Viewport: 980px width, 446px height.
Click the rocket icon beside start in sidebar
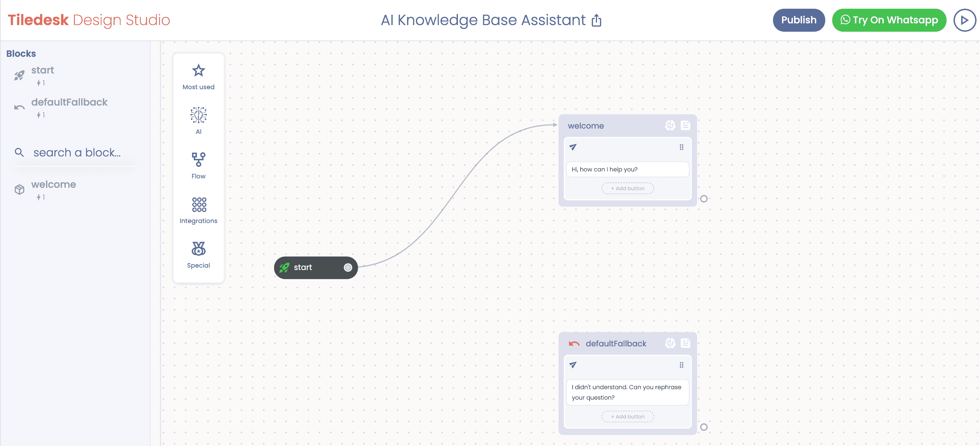pos(20,75)
